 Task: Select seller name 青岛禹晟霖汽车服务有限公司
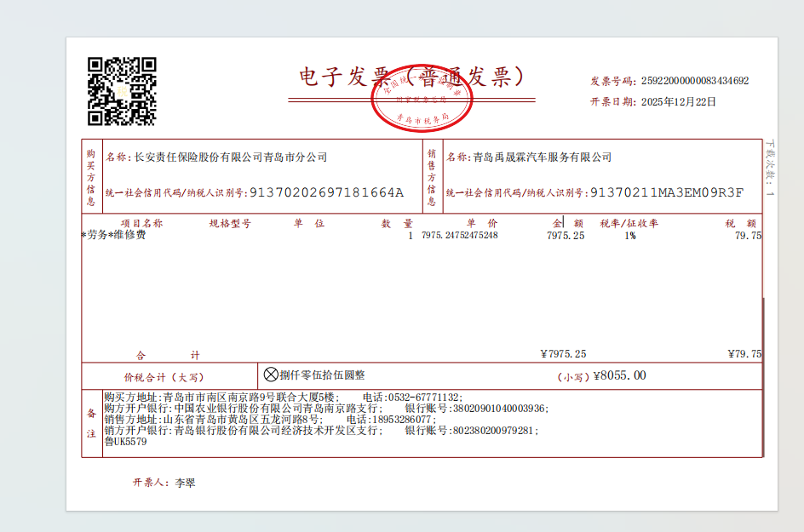point(542,157)
